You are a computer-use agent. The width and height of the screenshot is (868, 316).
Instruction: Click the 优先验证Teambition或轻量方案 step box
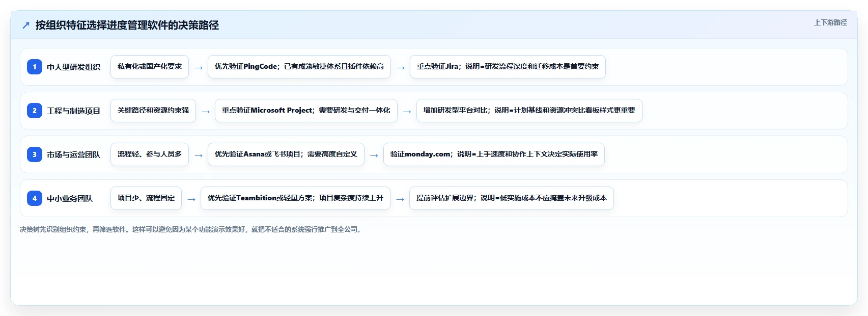295,198
